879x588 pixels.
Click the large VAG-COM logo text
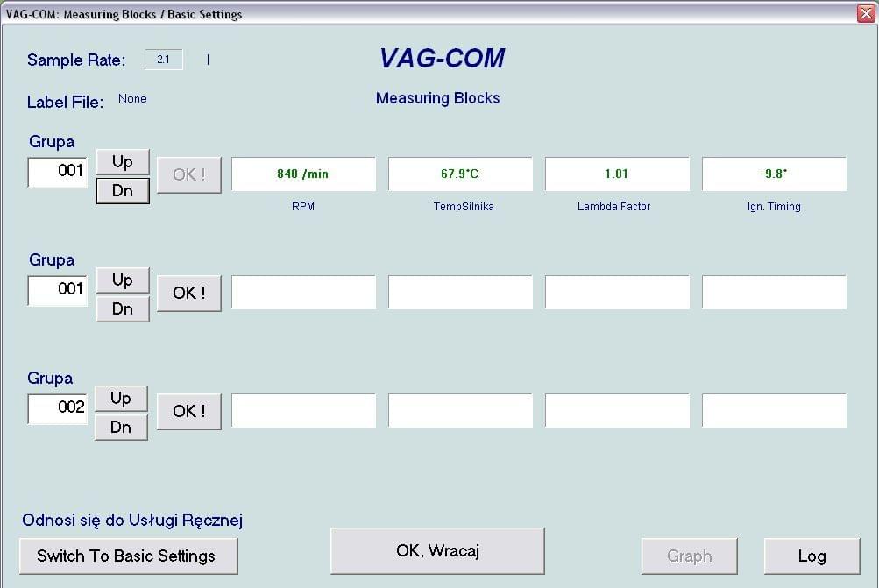(443, 59)
